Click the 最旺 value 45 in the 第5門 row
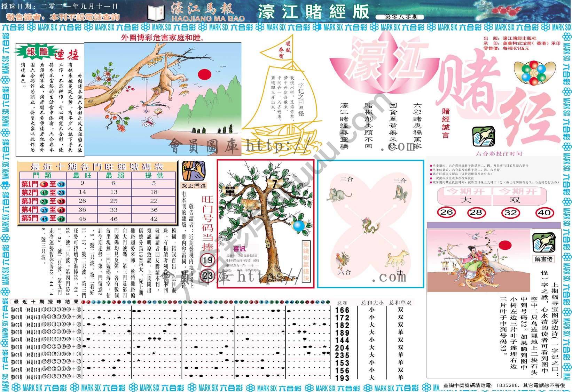Viewport: 572px width, 392px height. [x=83, y=219]
